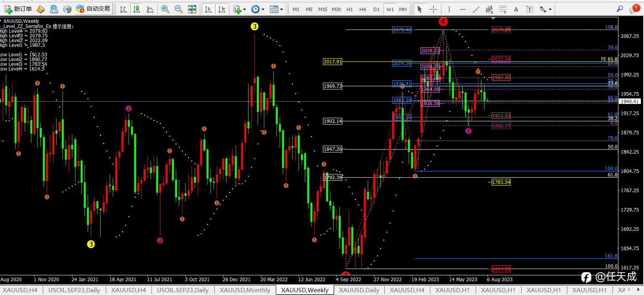The width and height of the screenshot is (644, 295).
Task: Select the MN timeframe
Action: (x=403, y=9)
